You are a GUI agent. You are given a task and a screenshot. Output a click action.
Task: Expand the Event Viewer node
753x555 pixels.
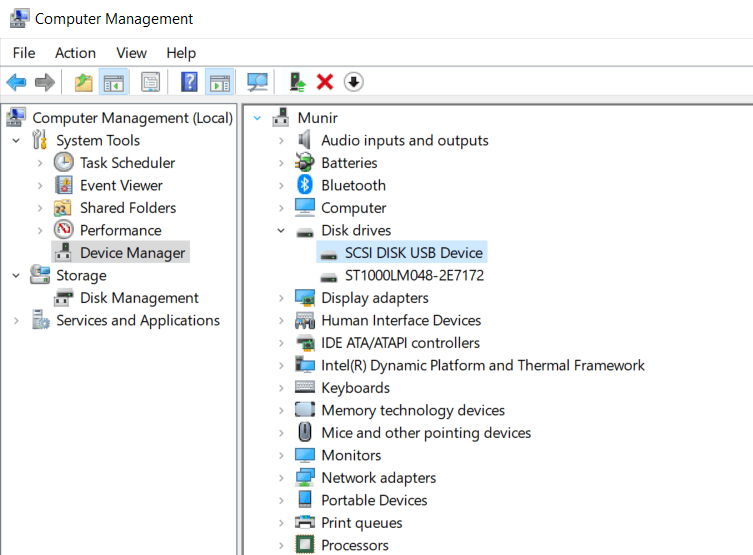point(40,185)
